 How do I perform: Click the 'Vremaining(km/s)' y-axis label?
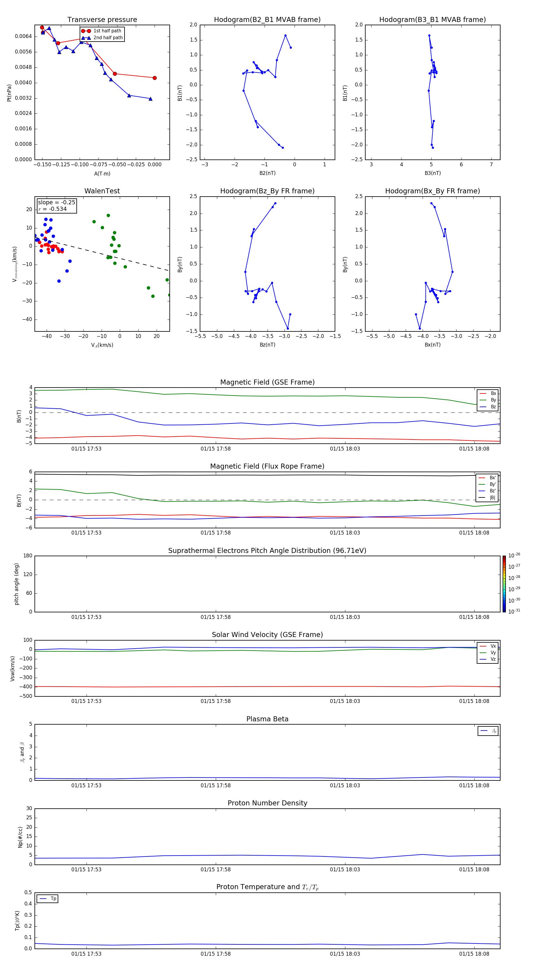(15, 264)
